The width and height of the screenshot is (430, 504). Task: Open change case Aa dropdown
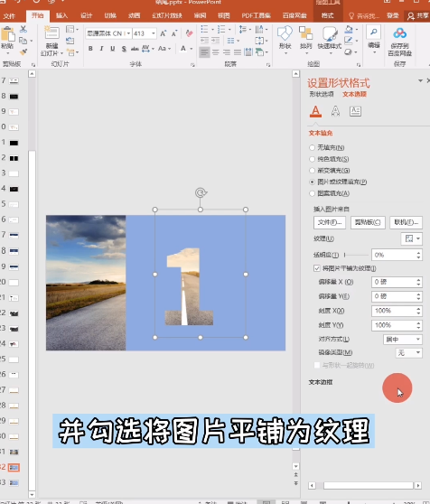point(164,49)
